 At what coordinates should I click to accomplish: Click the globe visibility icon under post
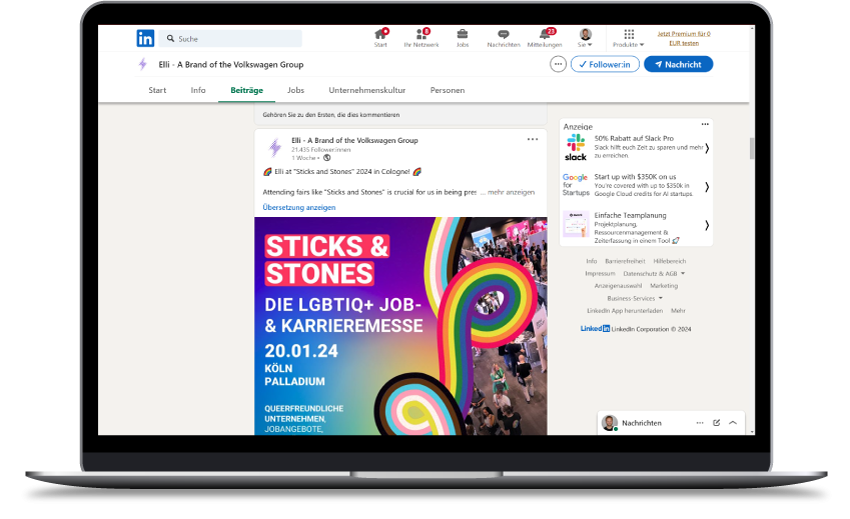[327, 158]
